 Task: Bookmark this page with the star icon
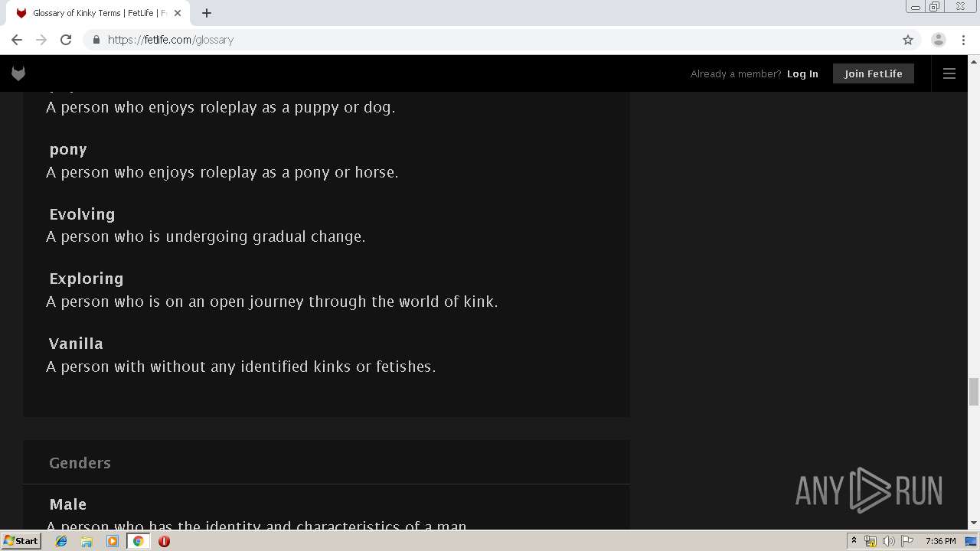point(908,40)
